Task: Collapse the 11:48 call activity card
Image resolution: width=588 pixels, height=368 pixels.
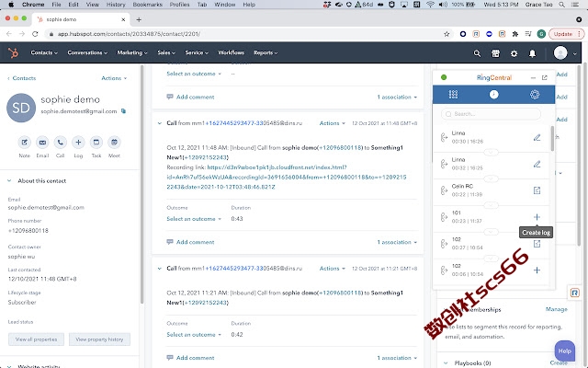Action: (x=159, y=123)
